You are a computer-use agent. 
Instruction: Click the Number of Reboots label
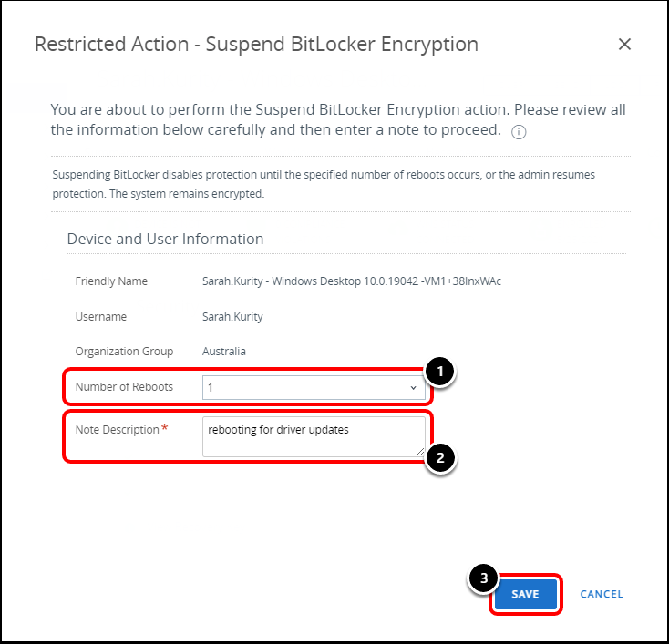tap(124, 387)
